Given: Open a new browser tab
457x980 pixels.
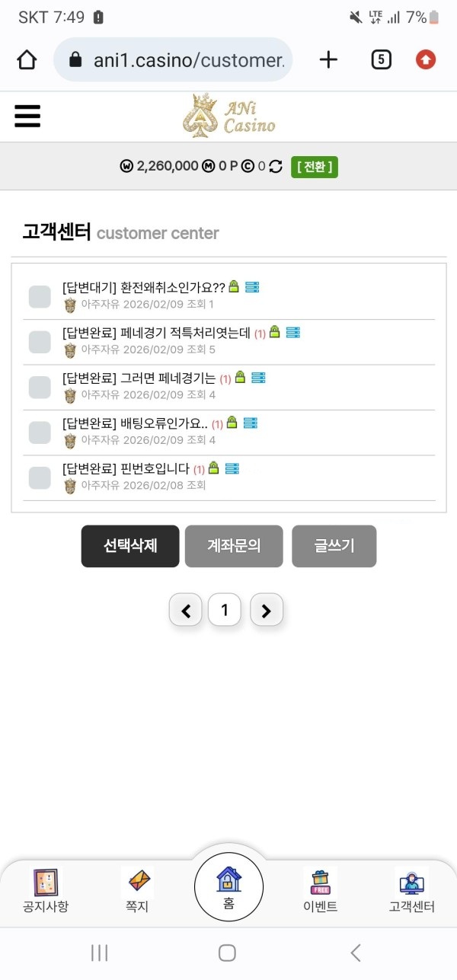Looking at the screenshot, I should (x=328, y=59).
